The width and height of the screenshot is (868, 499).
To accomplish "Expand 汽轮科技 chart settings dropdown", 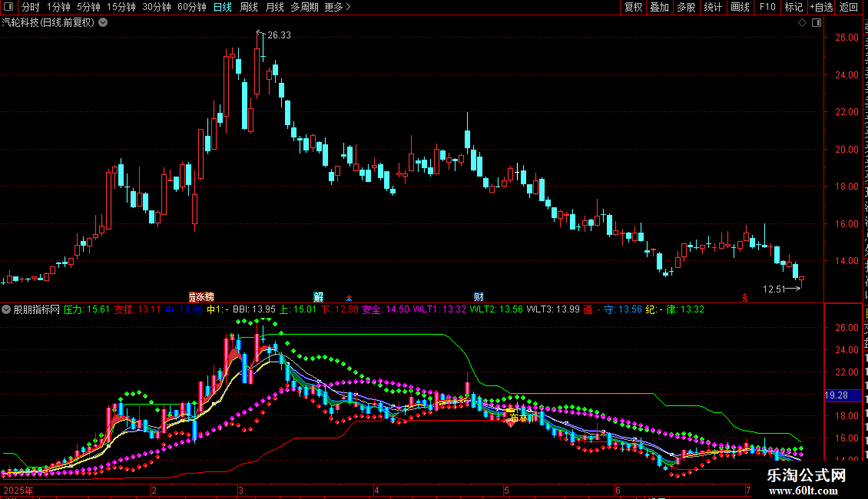I will (x=103, y=23).
